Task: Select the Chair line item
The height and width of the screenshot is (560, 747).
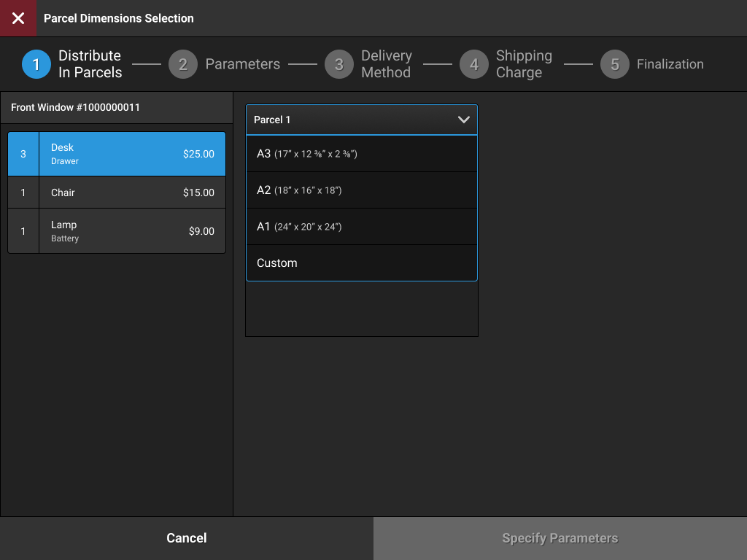Action: pos(133,192)
